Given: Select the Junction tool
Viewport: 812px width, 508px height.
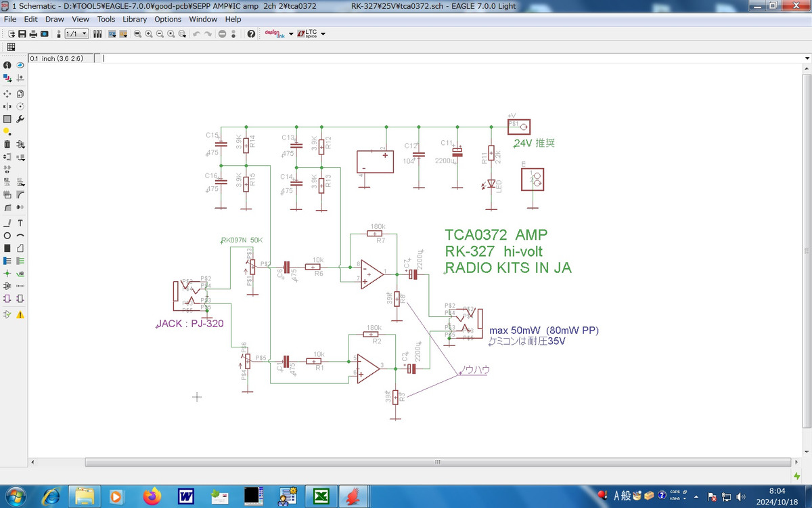Looking at the screenshot, I should pyautogui.click(x=7, y=274).
